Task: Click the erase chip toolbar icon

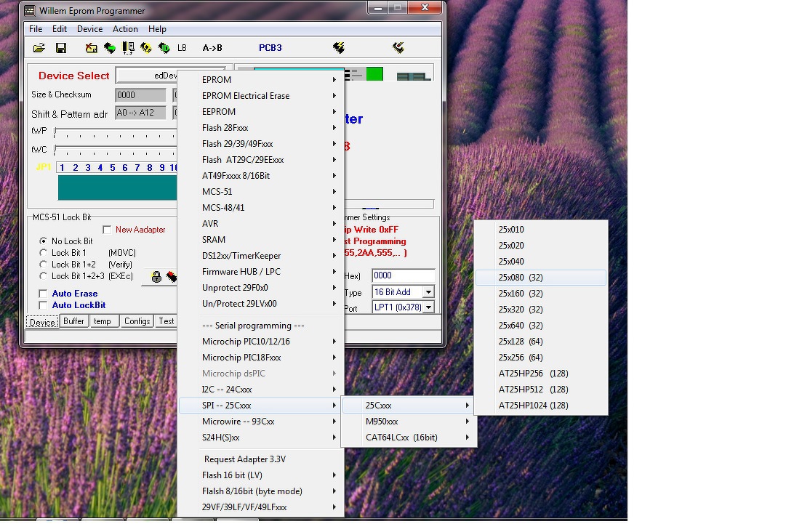Action: pyautogui.click(x=92, y=48)
